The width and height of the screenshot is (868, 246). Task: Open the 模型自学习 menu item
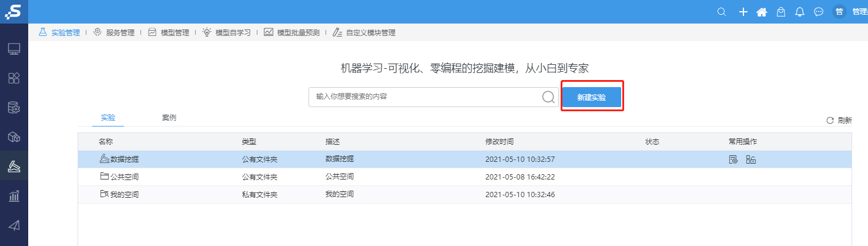click(227, 33)
